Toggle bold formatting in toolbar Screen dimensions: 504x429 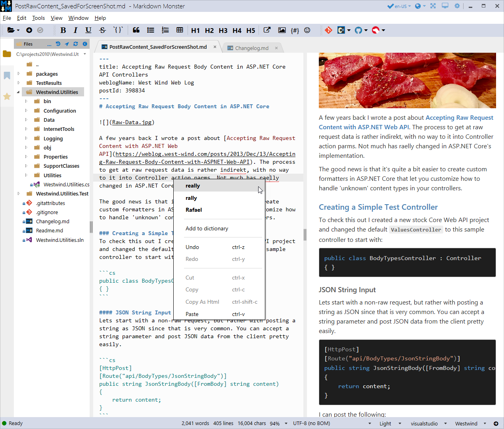click(63, 30)
